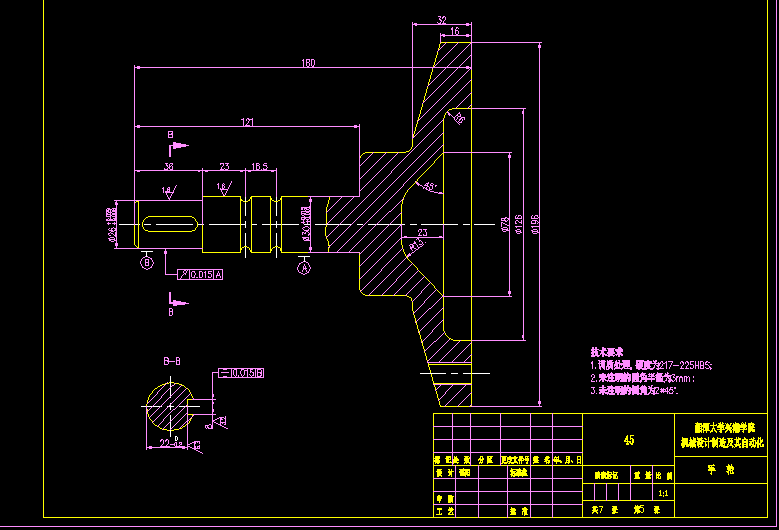The image size is (779, 530).
Task: Select the keyway slot outline on shaft
Action: click(170, 224)
